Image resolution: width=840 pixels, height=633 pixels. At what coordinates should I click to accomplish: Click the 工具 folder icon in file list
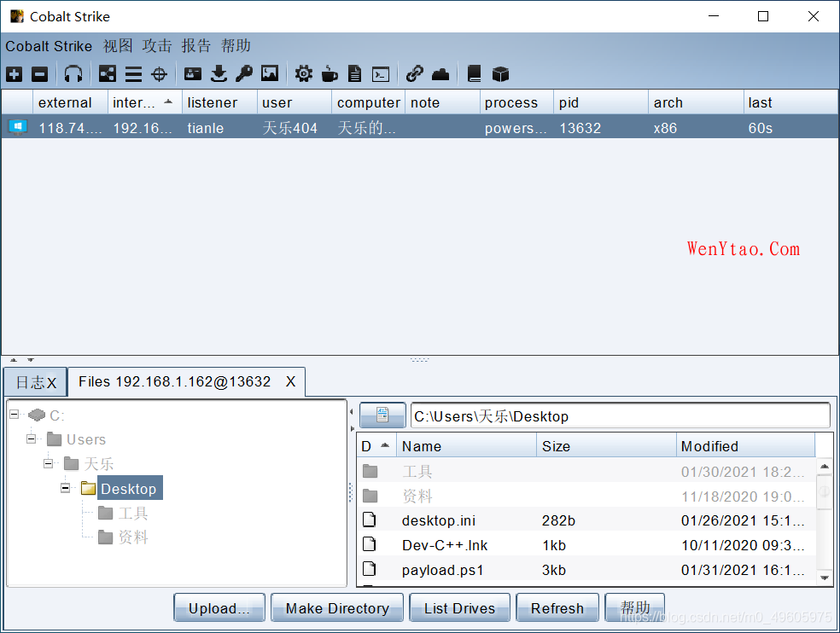coord(370,471)
